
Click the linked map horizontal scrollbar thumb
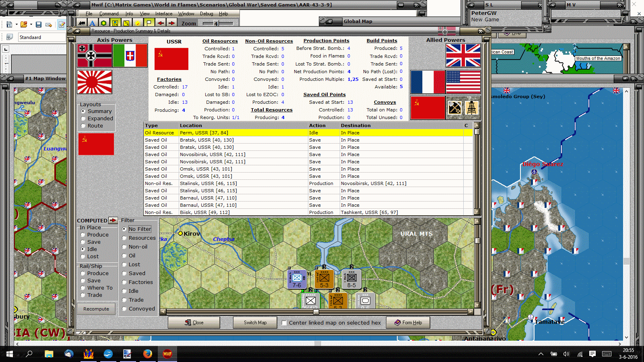point(316,312)
